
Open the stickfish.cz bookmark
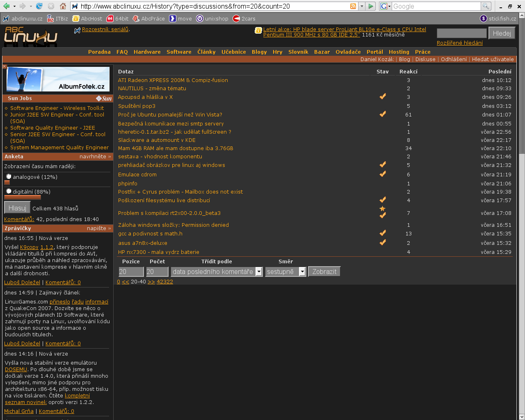point(498,18)
